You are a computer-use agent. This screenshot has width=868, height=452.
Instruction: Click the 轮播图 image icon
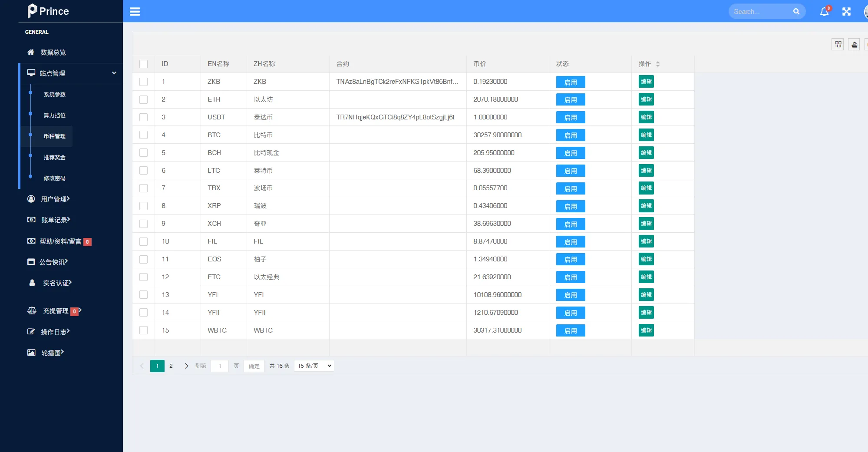(30, 352)
